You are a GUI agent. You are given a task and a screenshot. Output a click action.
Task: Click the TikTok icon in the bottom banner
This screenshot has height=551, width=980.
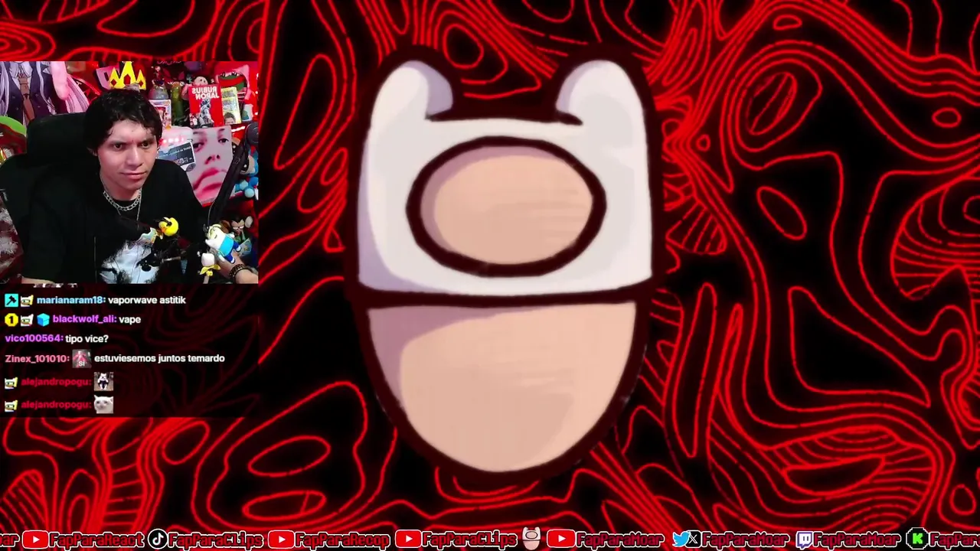click(157, 540)
